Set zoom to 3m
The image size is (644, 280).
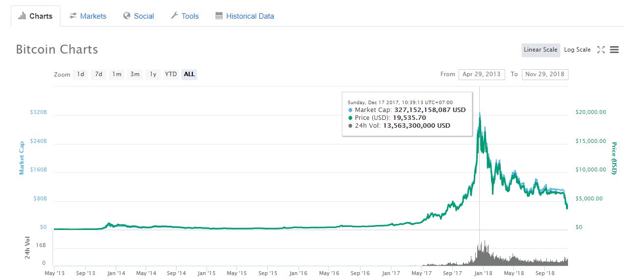(135, 74)
